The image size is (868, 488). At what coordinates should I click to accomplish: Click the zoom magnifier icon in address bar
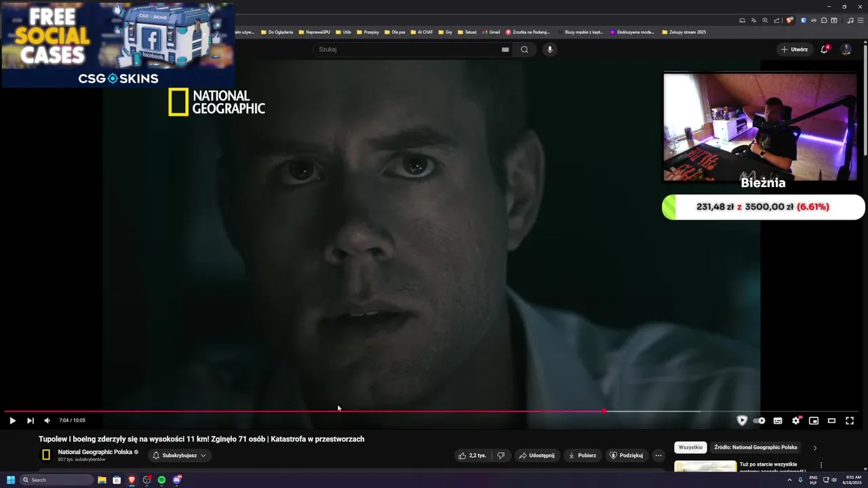765,20
